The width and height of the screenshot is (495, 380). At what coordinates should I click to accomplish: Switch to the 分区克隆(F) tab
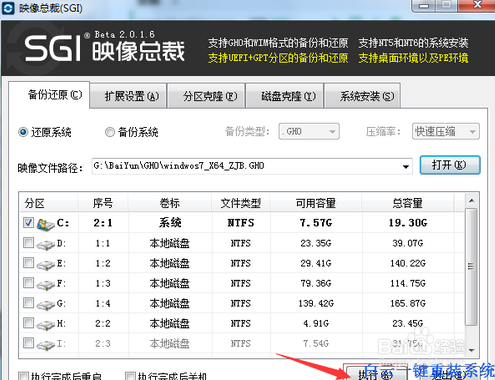[x=206, y=96]
